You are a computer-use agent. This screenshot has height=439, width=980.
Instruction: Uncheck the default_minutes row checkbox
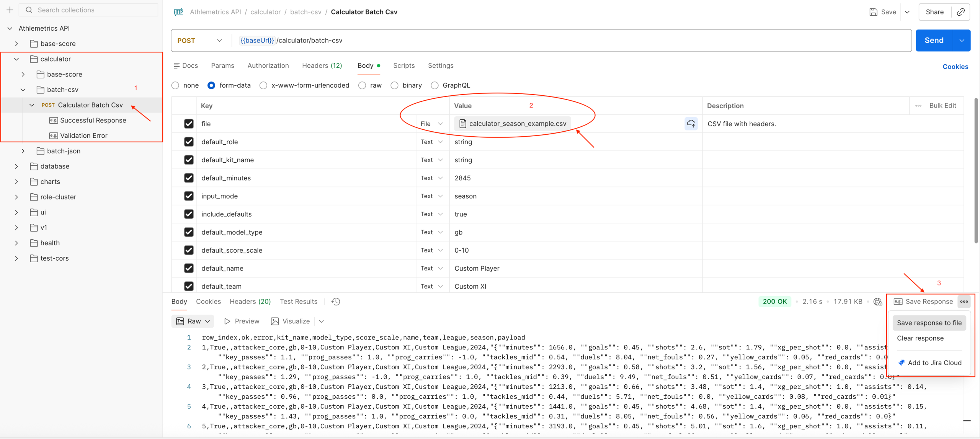point(189,178)
